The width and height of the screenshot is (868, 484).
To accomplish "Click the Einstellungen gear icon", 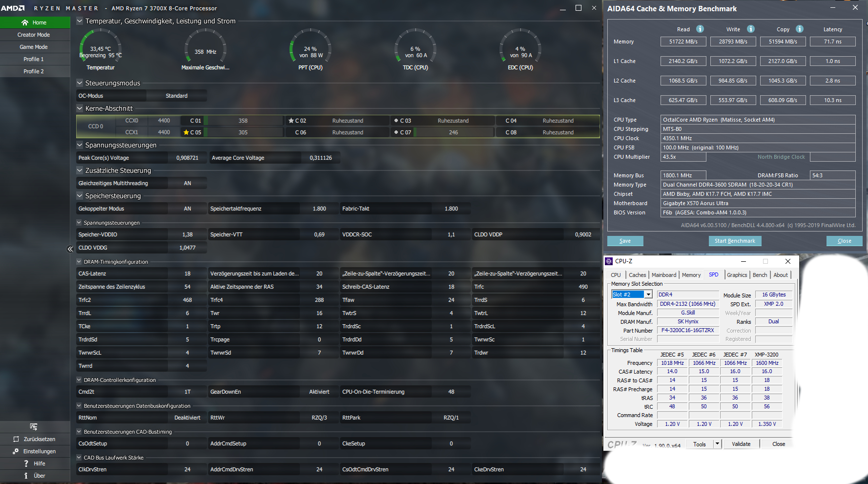I will point(16,451).
